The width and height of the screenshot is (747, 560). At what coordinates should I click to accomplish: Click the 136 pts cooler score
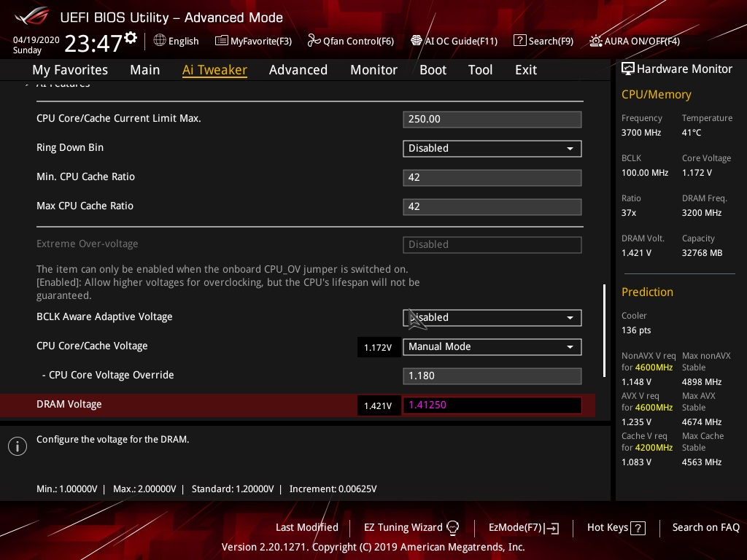tap(636, 330)
